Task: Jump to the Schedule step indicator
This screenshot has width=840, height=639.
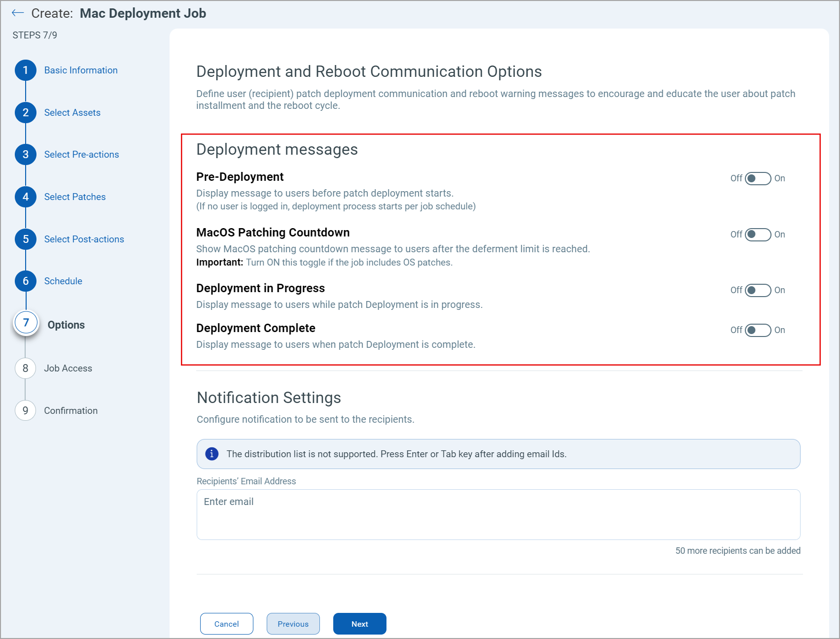Action: [25, 281]
